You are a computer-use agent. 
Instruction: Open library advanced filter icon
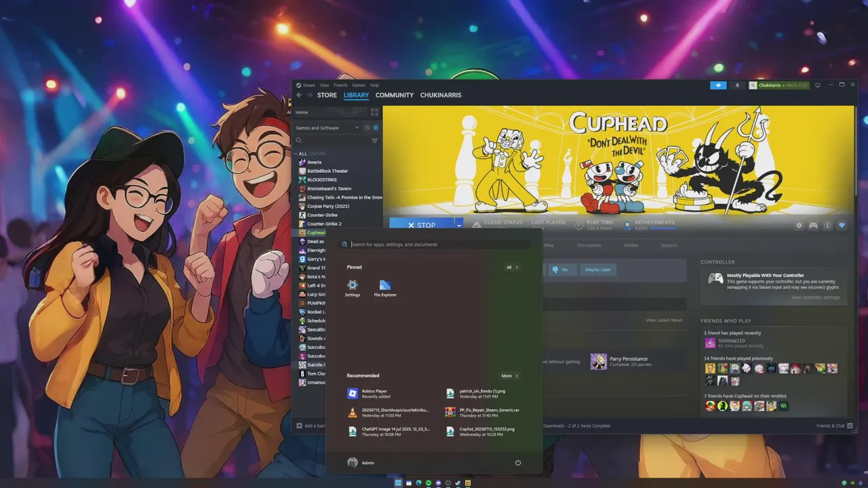click(x=374, y=140)
